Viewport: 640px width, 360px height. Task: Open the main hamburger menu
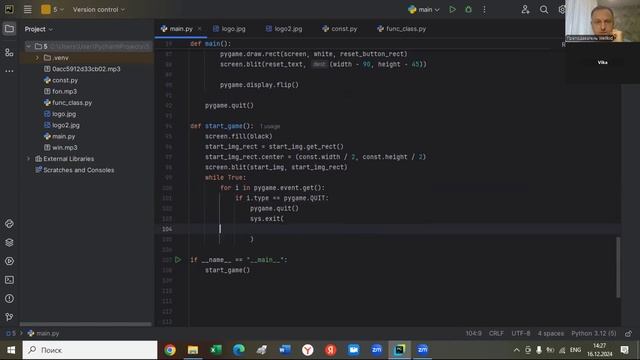click(x=27, y=9)
